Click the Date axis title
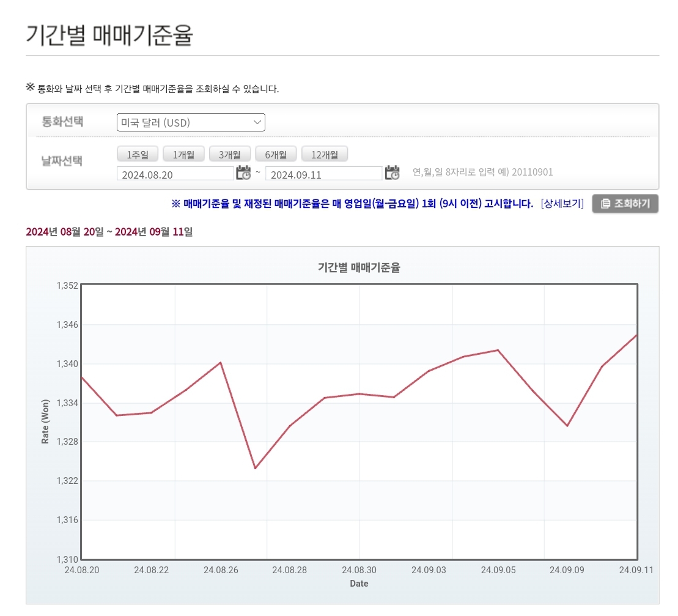678x616 pixels. pyautogui.click(x=359, y=584)
